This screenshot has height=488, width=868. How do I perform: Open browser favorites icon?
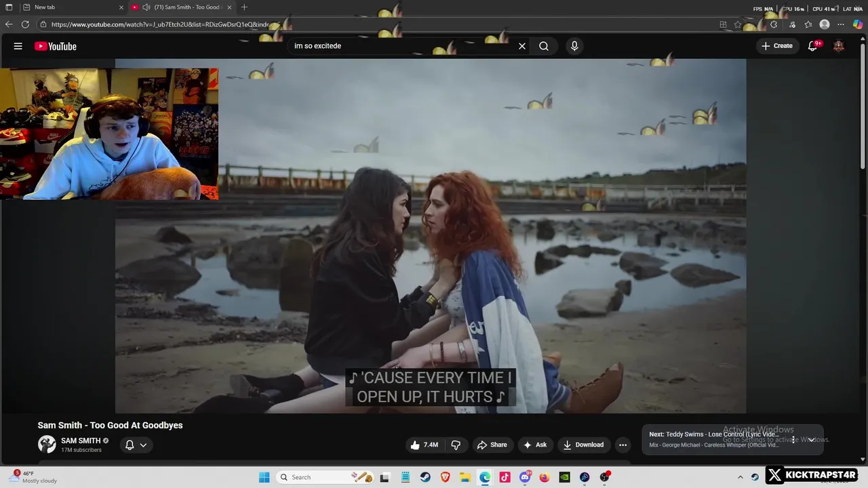[808, 24]
